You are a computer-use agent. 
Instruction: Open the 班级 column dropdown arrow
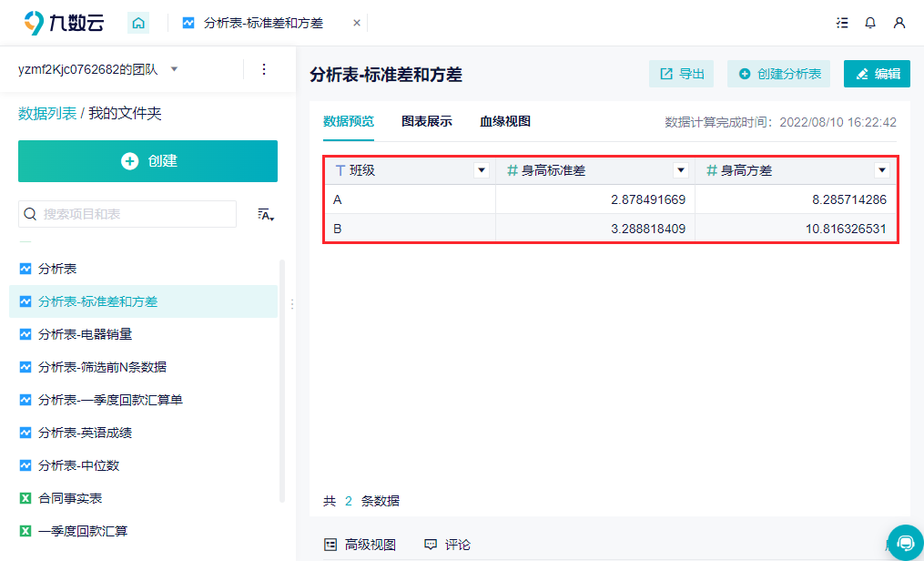pyautogui.click(x=482, y=171)
